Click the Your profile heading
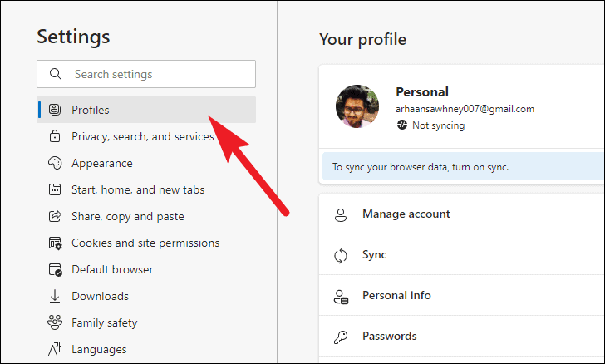Image resolution: width=605 pixels, height=364 pixels. [x=362, y=39]
